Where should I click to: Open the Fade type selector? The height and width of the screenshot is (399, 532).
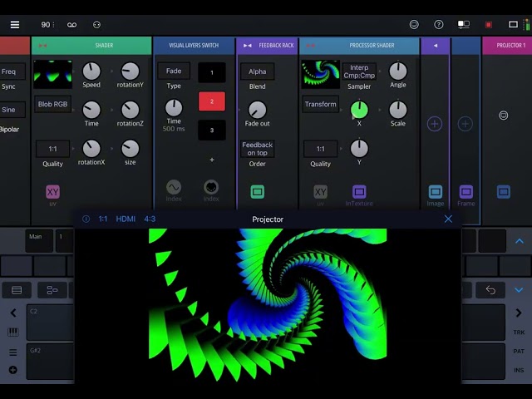[x=174, y=71]
